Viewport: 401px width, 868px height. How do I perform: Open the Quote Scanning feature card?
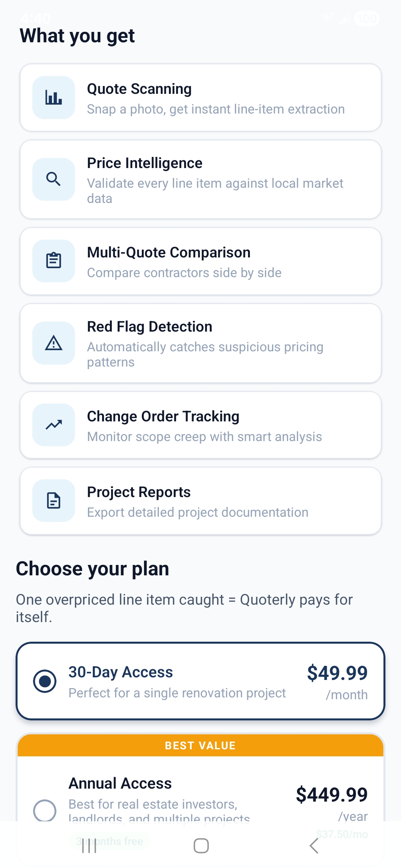pos(200,98)
